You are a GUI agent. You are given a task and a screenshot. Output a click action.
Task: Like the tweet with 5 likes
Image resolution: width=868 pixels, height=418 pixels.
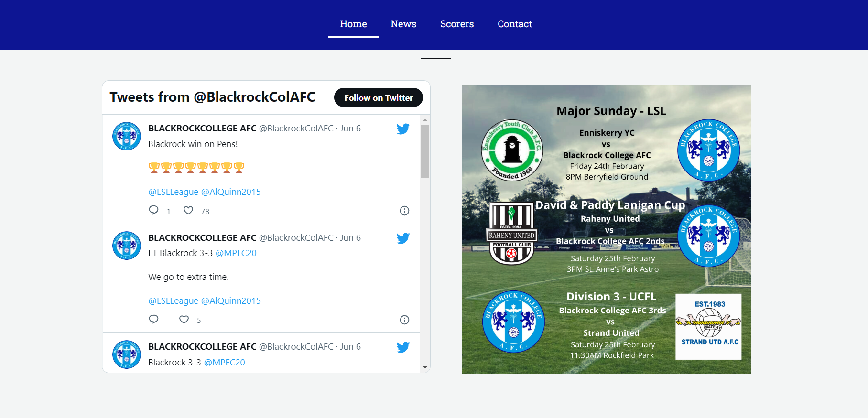tap(184, 319)
